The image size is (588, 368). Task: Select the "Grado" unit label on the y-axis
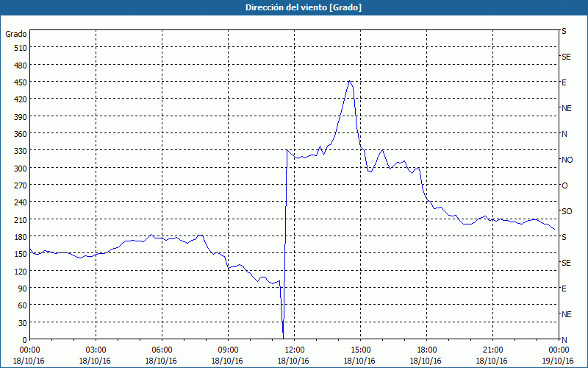(x=16, y=34)
